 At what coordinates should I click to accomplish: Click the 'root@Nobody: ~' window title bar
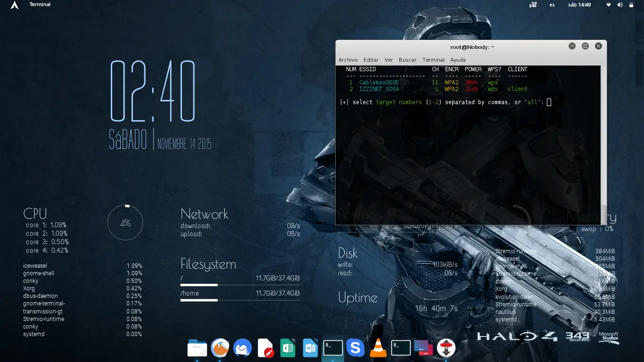click(472, 47)
